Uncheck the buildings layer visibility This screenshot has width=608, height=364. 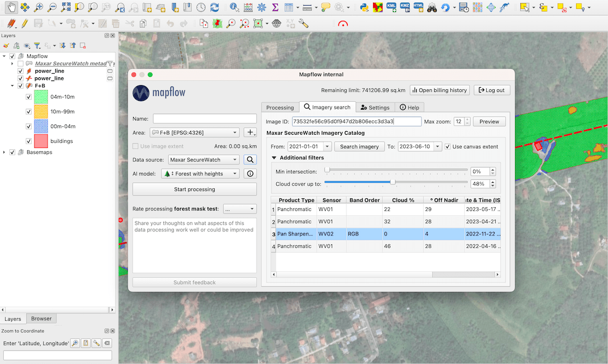(x=29, y=141)
